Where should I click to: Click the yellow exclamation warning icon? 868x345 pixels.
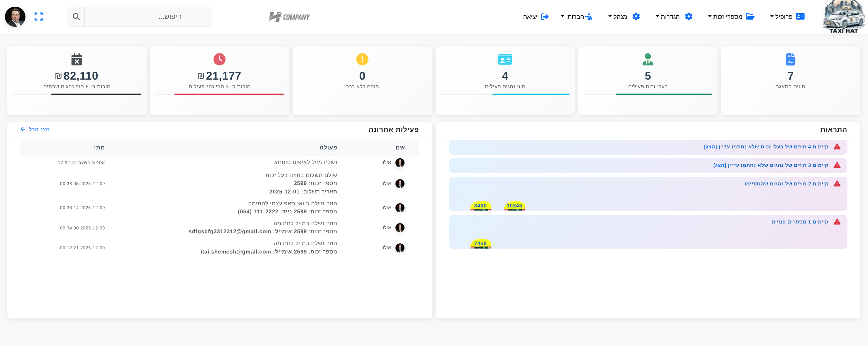click(x=362, y=59)
